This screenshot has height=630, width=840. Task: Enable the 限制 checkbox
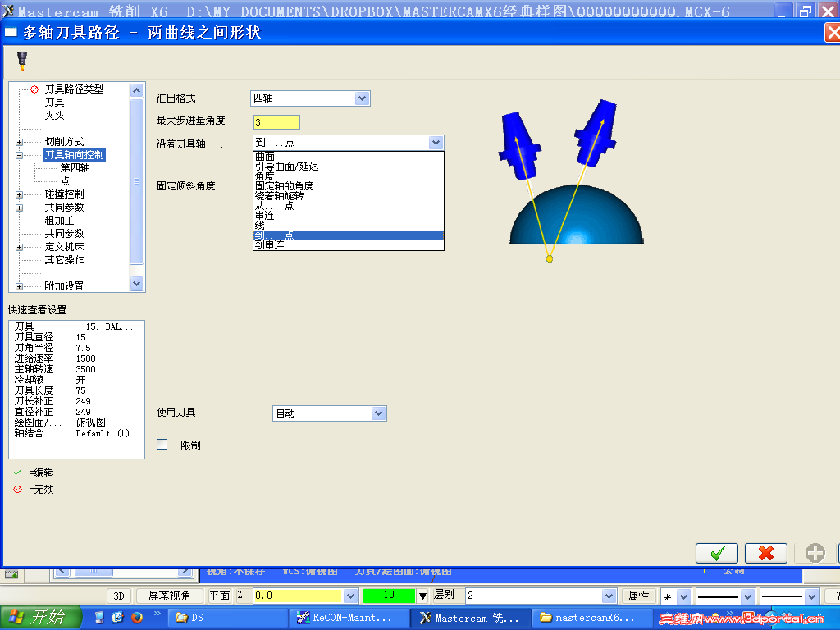coord(162,444)
